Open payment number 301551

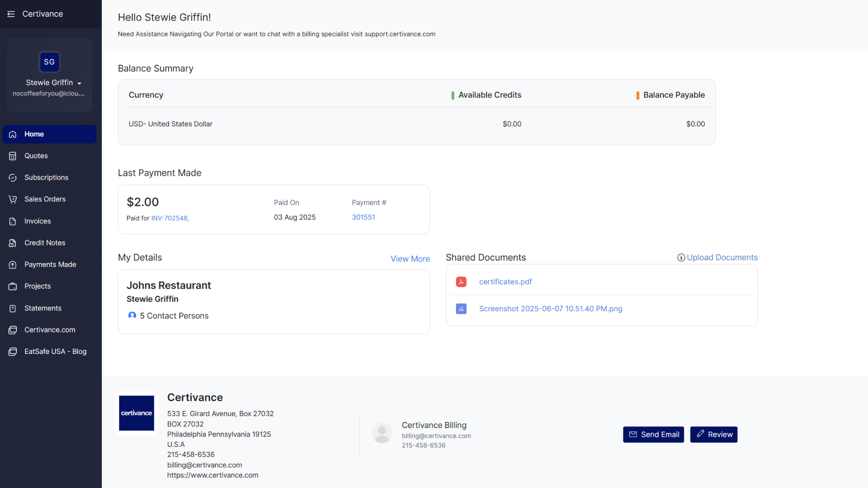[363, 217]
